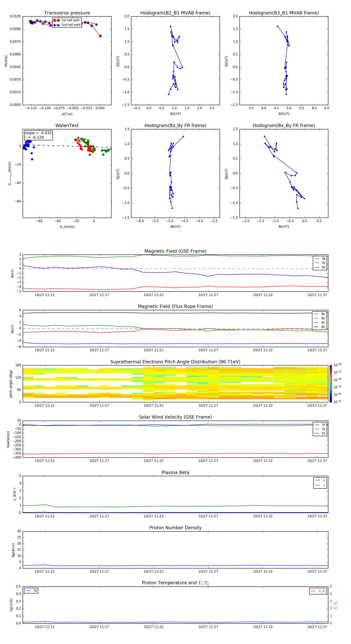
Task: Click the "Solar Wind Velocity (GSE Frame)" title
Action: (x=175, y=417)
